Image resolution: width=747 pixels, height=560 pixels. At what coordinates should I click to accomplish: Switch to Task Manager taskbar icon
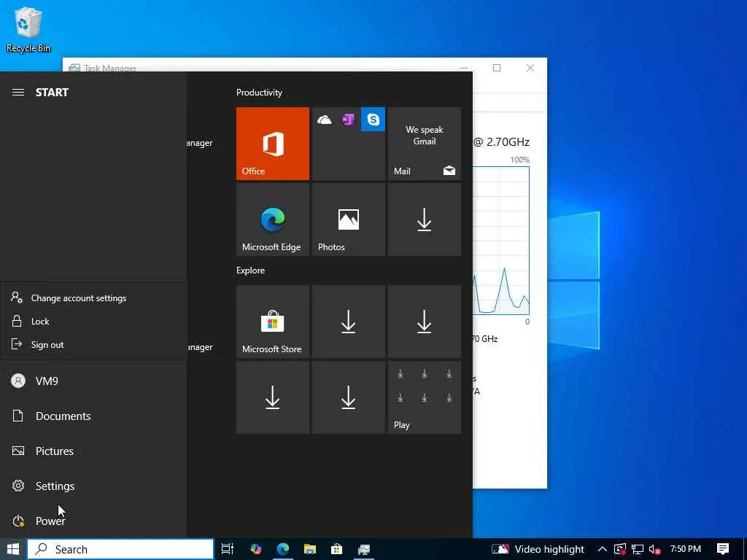(x=364, y=549)
